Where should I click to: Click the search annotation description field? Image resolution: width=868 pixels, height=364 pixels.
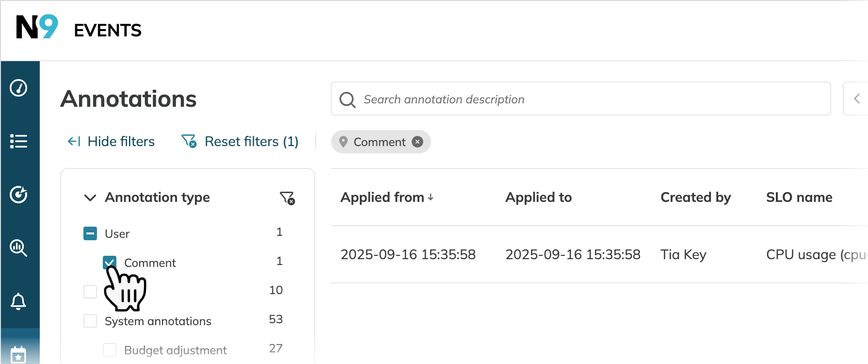click(x=580, y=99)
